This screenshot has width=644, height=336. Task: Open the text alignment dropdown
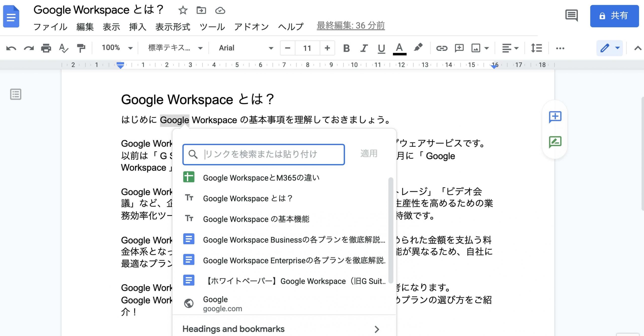tap(510, 48)
